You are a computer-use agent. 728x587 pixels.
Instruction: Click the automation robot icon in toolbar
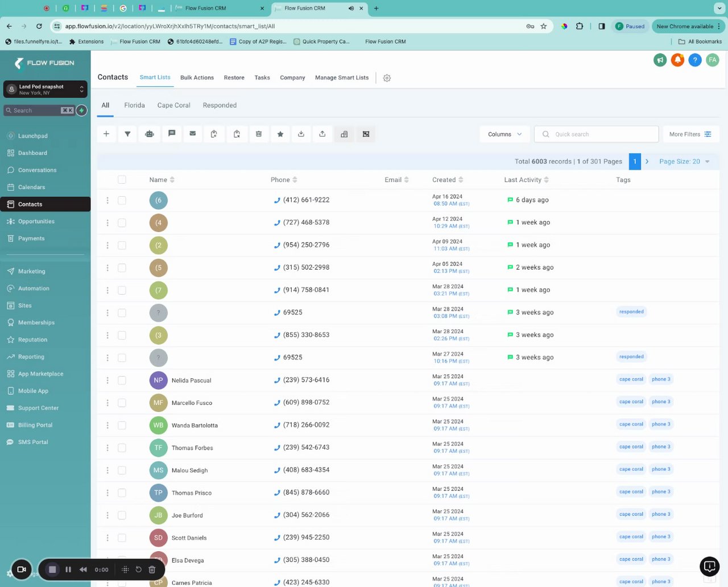[149, 134]
